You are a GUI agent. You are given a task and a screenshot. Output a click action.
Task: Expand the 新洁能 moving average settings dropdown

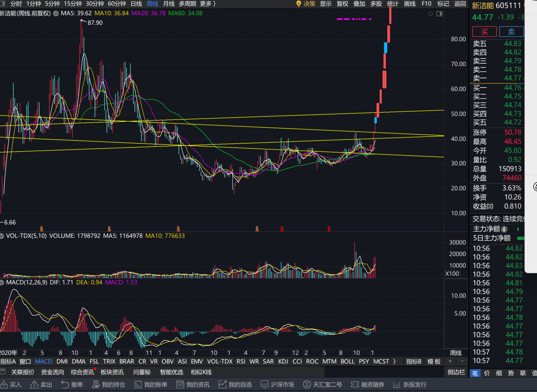tap(56, 13)
